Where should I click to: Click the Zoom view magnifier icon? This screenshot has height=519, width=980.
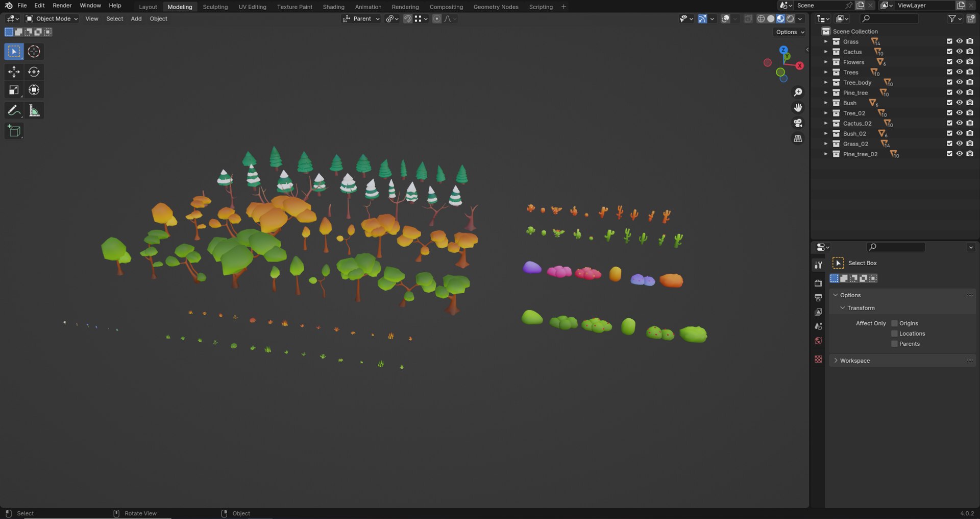(x=798, y=92)
